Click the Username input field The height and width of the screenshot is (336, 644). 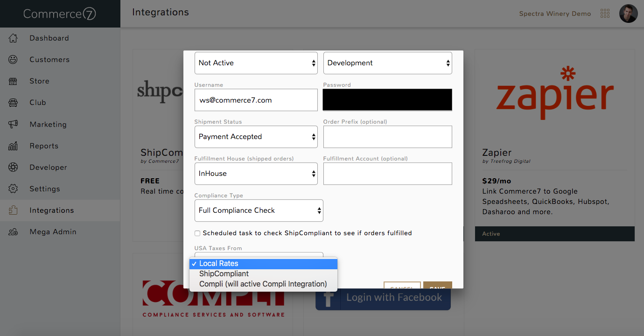(x=256, y=100)
